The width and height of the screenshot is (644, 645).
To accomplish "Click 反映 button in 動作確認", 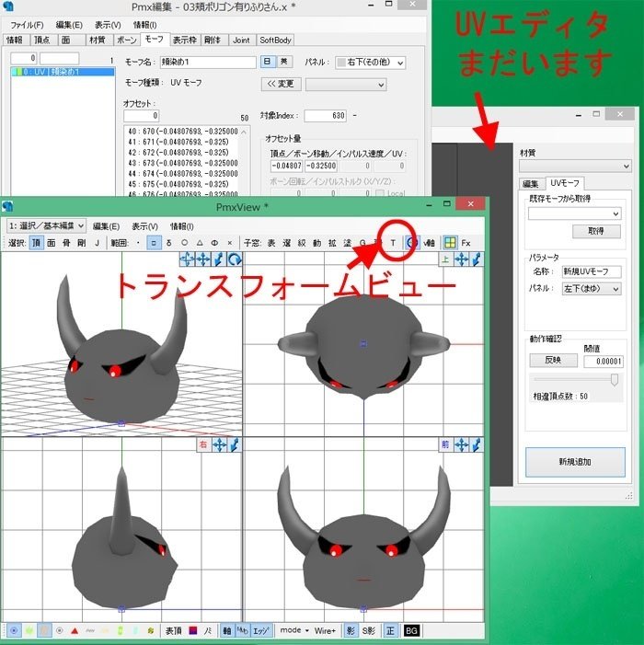I will point(553,361).
